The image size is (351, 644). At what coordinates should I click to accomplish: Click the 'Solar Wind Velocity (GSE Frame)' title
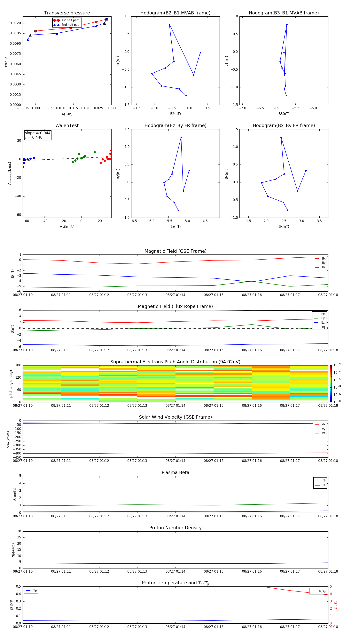coord(175,417)
